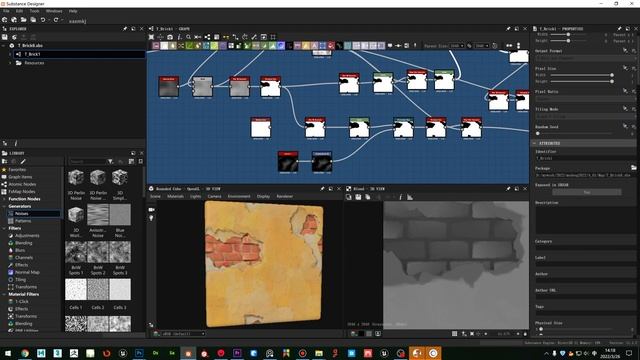Open the Tools menu
Viewport: 640px width, 360px height.
(34, 11)
